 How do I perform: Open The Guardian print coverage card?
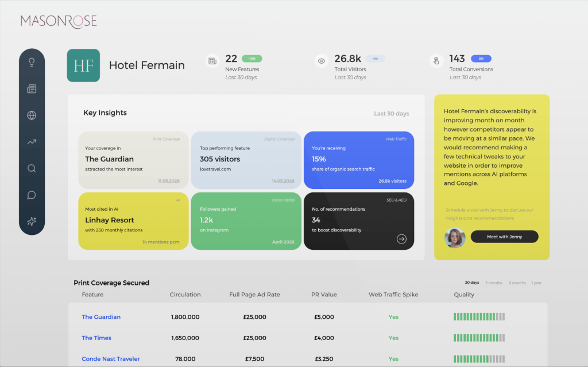click(x=133, y=160)
